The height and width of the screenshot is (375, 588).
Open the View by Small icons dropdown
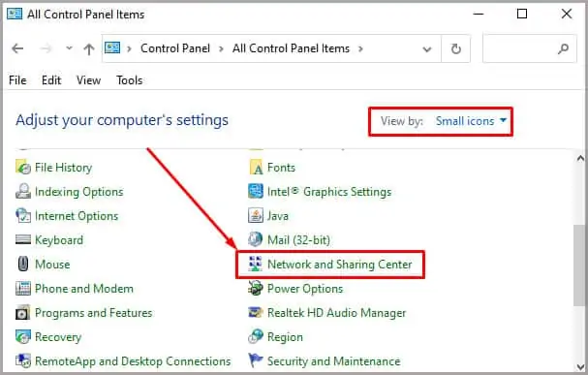pyautogui.click(x=471, y=121)
